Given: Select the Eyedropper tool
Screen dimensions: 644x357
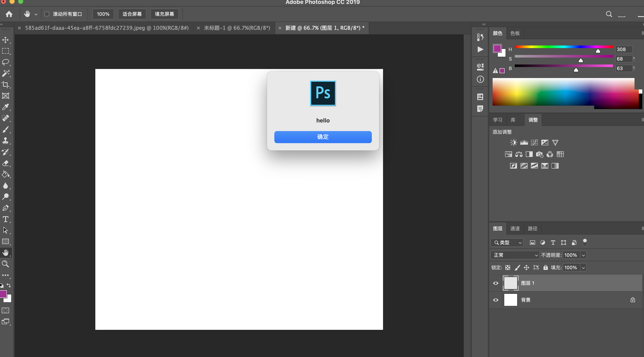Looking at the screenshot, I should tap(6, 107).
